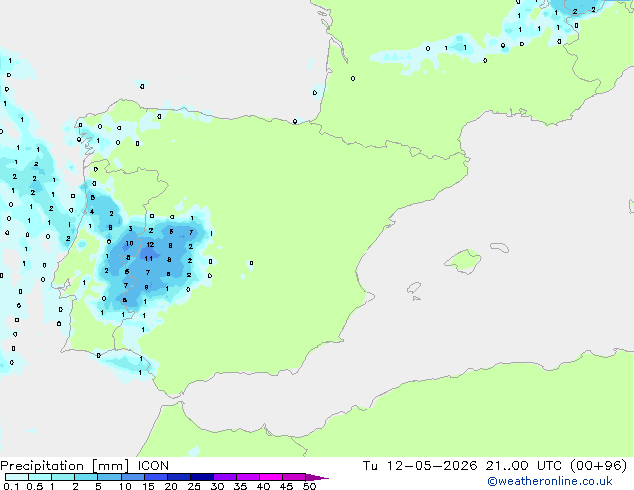Click the legend scale value '10'
634x490 pixels.
125,486
